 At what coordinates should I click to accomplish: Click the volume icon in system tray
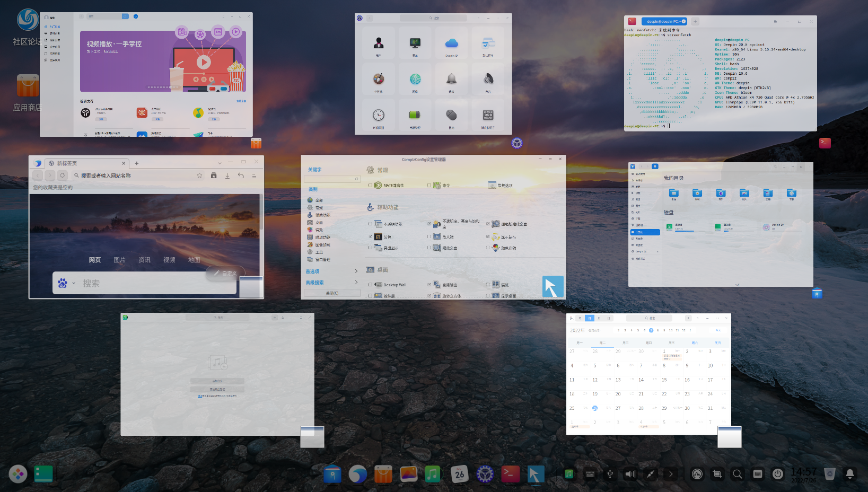click(630, 474)
